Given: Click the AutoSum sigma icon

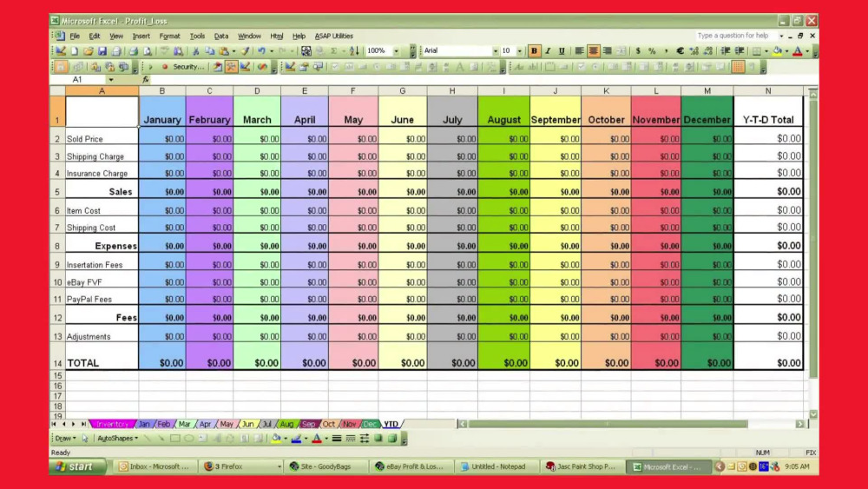Looking at the screenshot, I should click(x=334, y=51).
